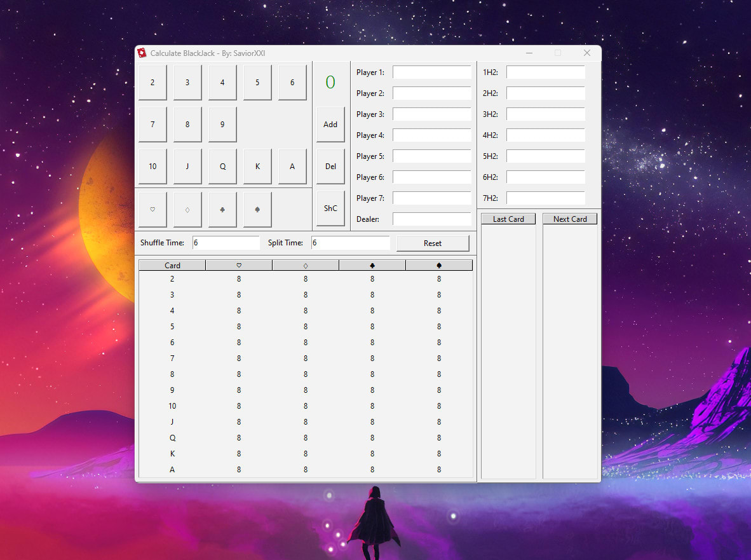Select the diamonds suit button
This screenshot has height=560, width=751.
click(x=187, y=209)
